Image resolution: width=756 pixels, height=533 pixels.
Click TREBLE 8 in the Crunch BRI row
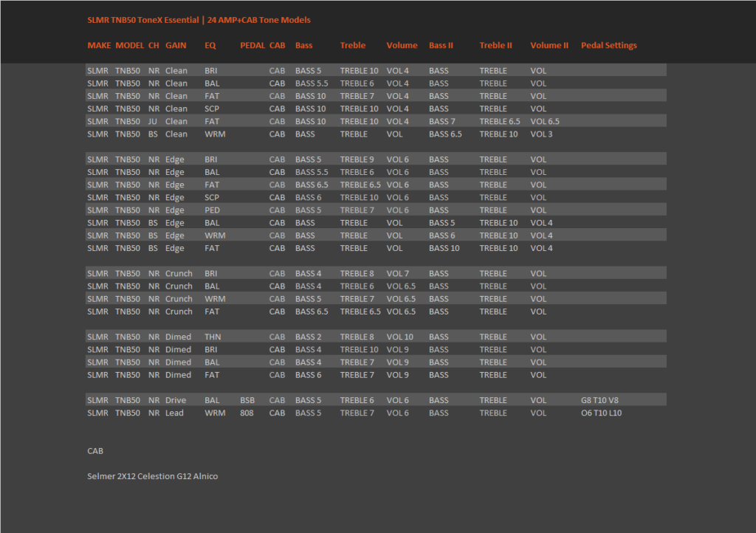[357, 273]
